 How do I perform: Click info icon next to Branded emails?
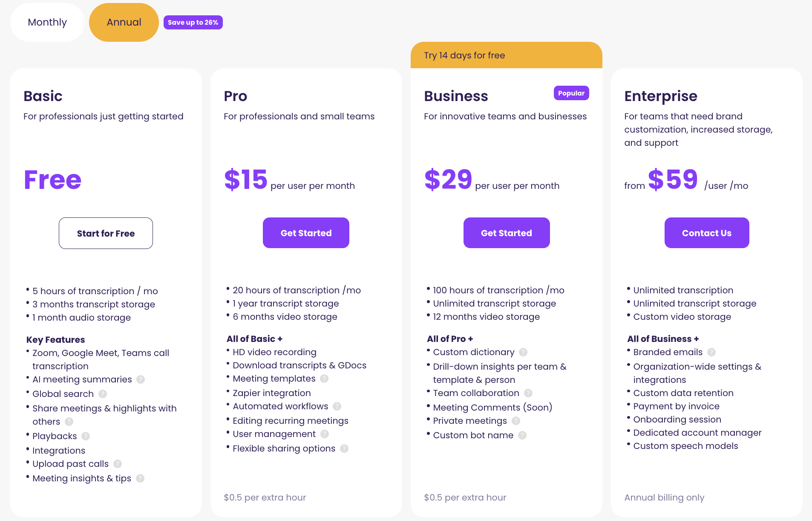pyautogui.click(x=711, y=352)
